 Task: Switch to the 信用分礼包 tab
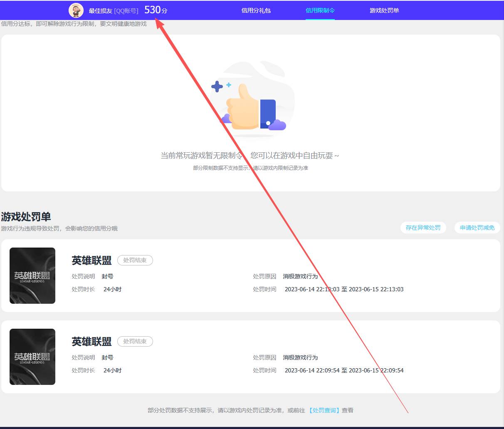(255, 10)
